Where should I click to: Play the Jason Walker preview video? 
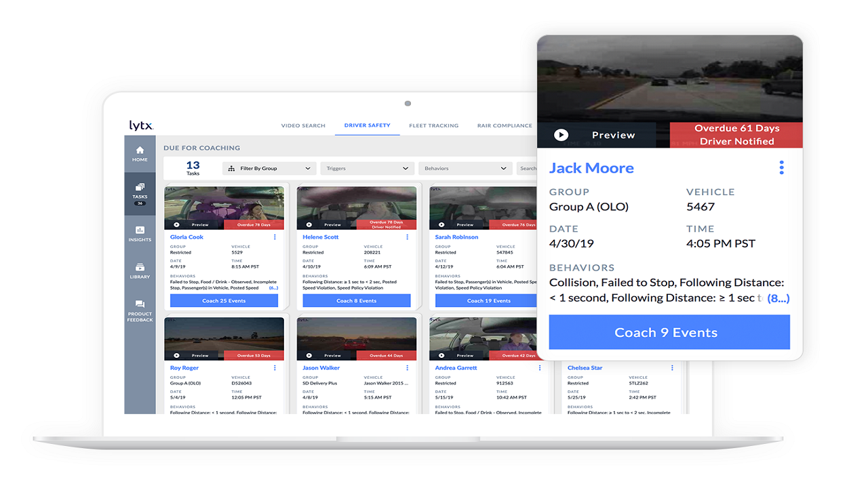point(309,355)
